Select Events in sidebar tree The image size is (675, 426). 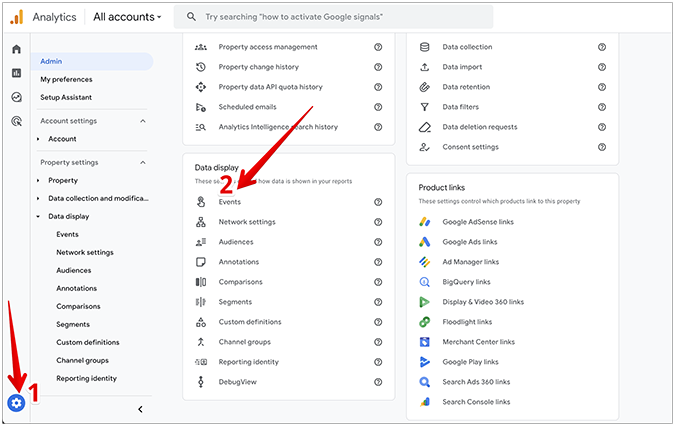68,235
